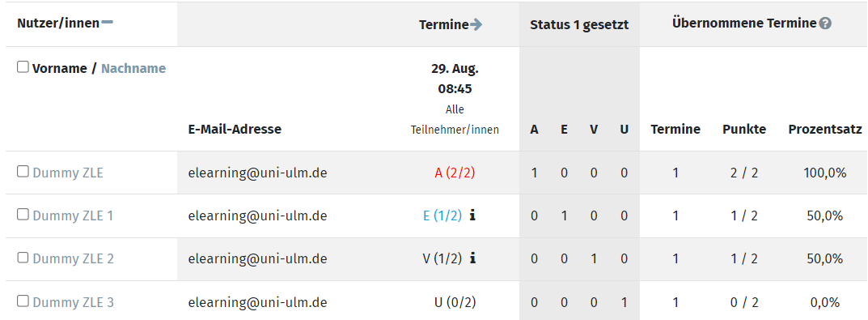Check the box for Dummy ZLE

23,172
